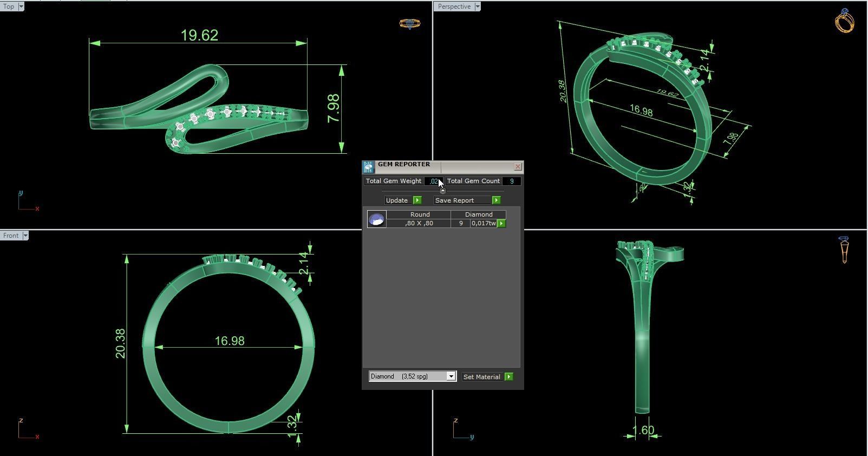
Task: Open the Diamond (3,52 spg) material dropdown
Action: (451, 376)
